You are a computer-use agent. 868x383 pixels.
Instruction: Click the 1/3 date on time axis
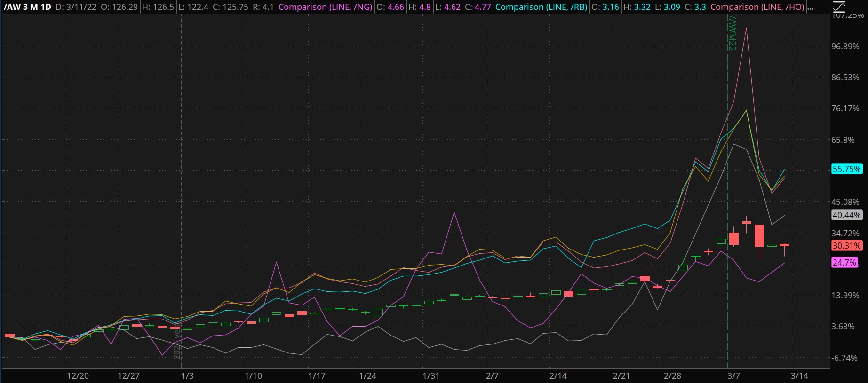187,376
